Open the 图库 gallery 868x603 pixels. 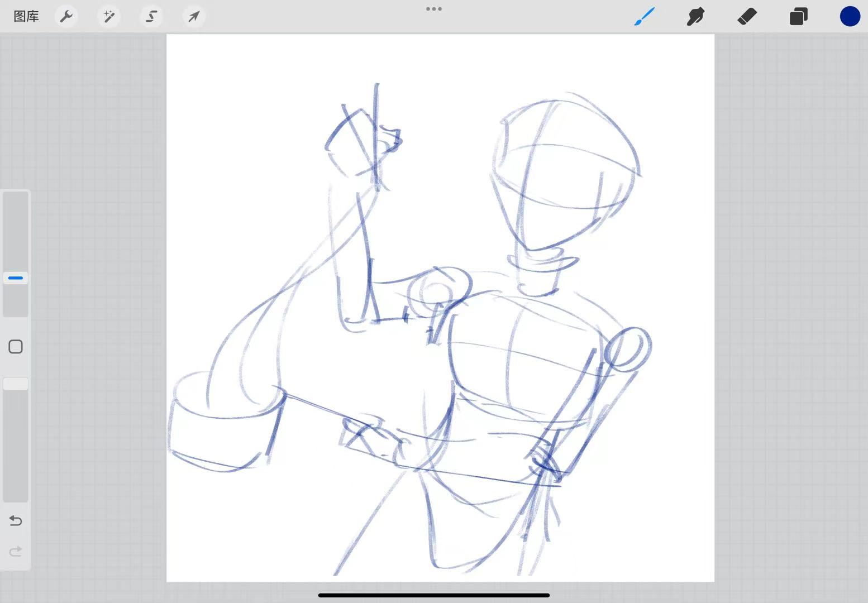point(26,16)
